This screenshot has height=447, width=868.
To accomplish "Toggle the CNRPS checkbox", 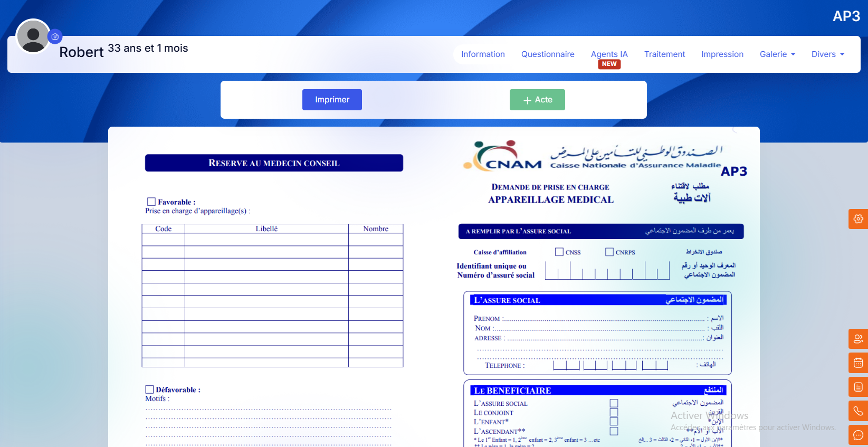I will [609, 252].
